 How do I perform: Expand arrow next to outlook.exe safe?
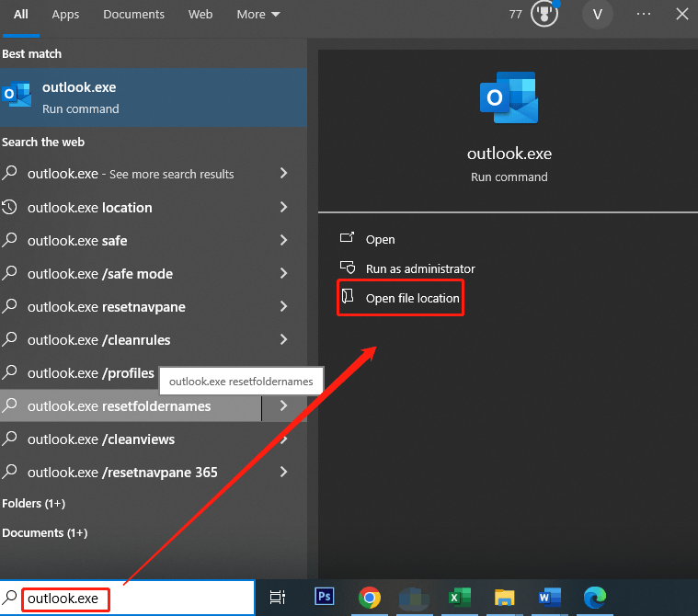(283, 241)
